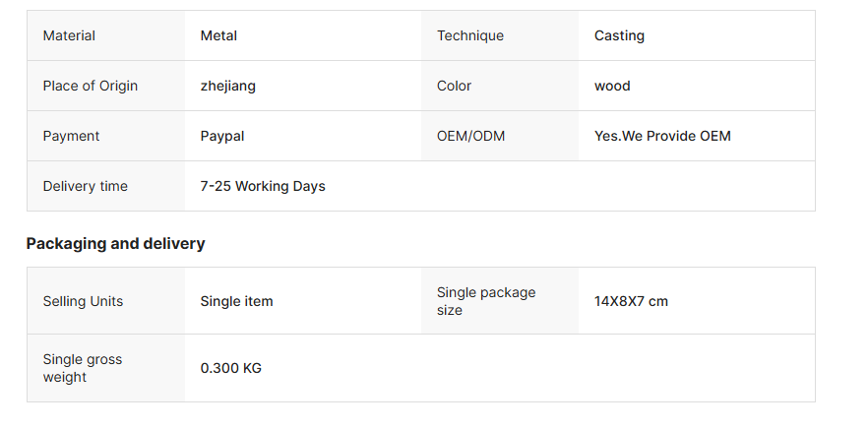
Task: Click the OEM/ODM label cell
Action: click(500, 136)
